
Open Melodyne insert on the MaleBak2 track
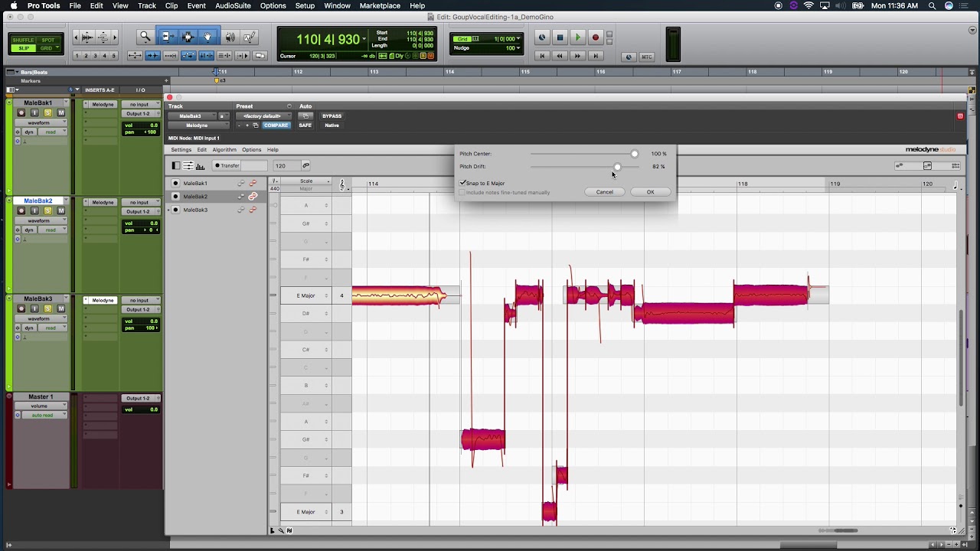coord(101,202)
